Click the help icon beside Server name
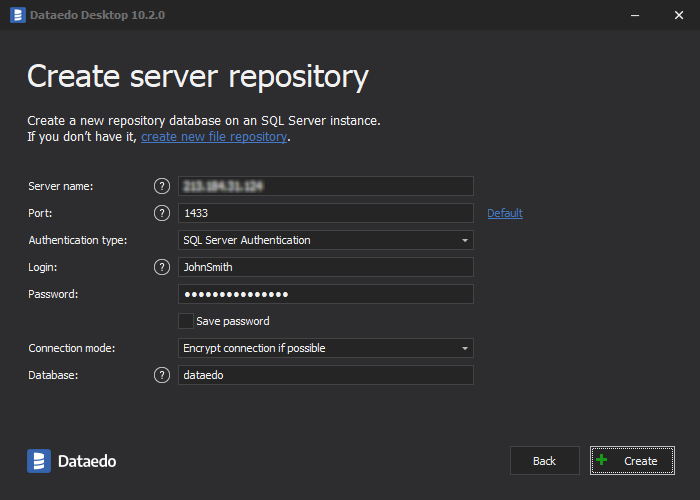 point(162,186)
